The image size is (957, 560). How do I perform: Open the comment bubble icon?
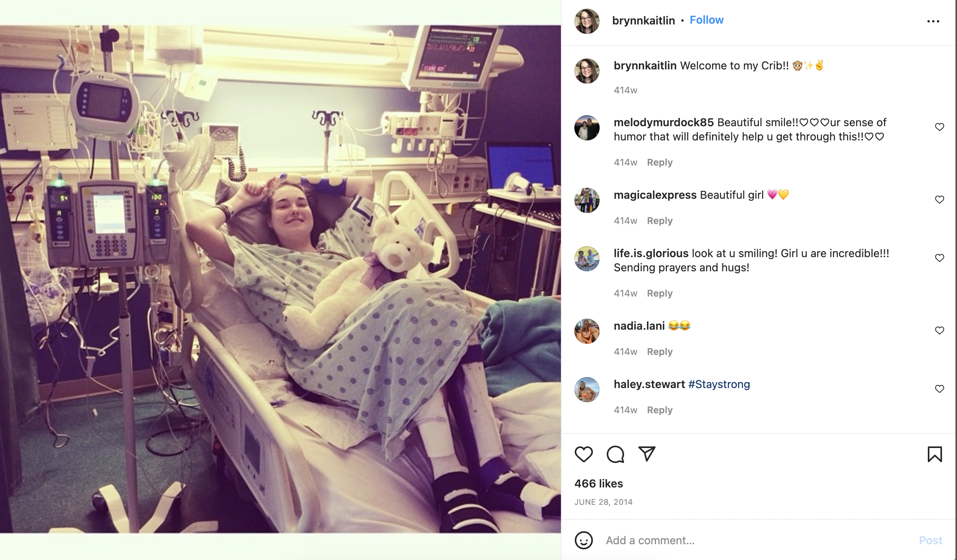[x=615, y=454]
